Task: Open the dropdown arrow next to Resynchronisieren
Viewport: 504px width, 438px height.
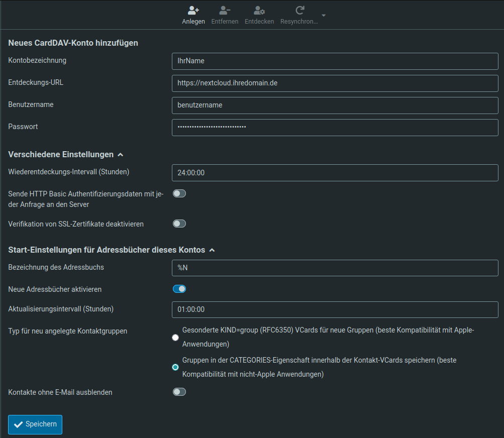Action: 324,16
